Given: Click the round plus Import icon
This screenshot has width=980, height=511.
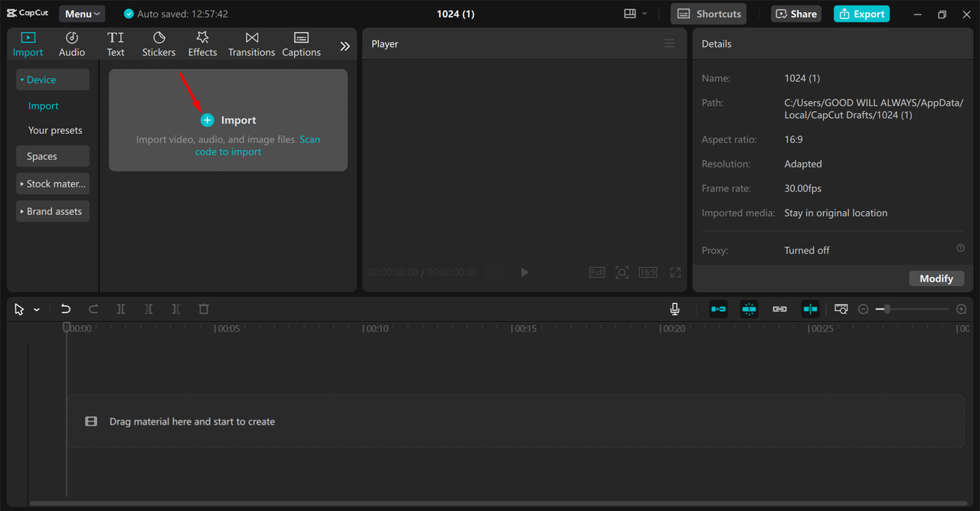Looking at the screenshot, I should coord(207,120).
